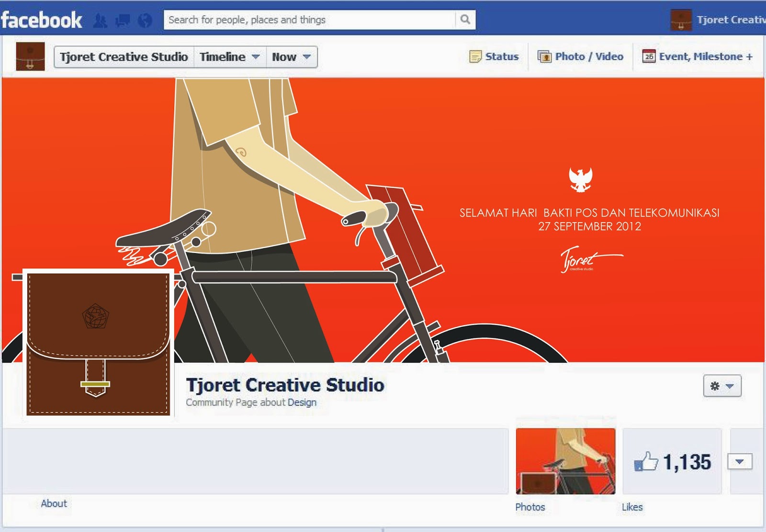Open the leather bag profile picture
This screenshot has height=532, width=766.
pyautogui.click(x=98, y=343)
